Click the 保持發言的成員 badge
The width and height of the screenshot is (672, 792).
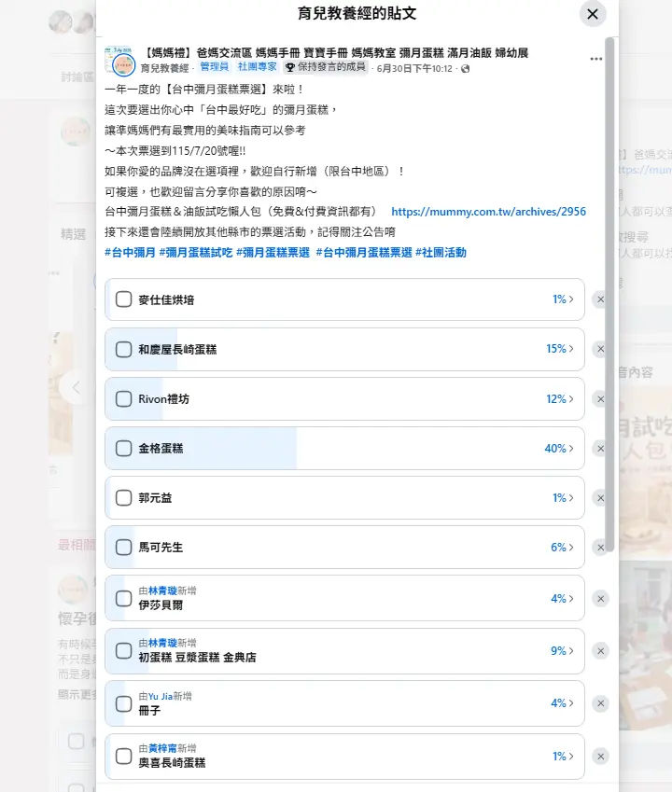pyautogui.click(x=325, y=66)
